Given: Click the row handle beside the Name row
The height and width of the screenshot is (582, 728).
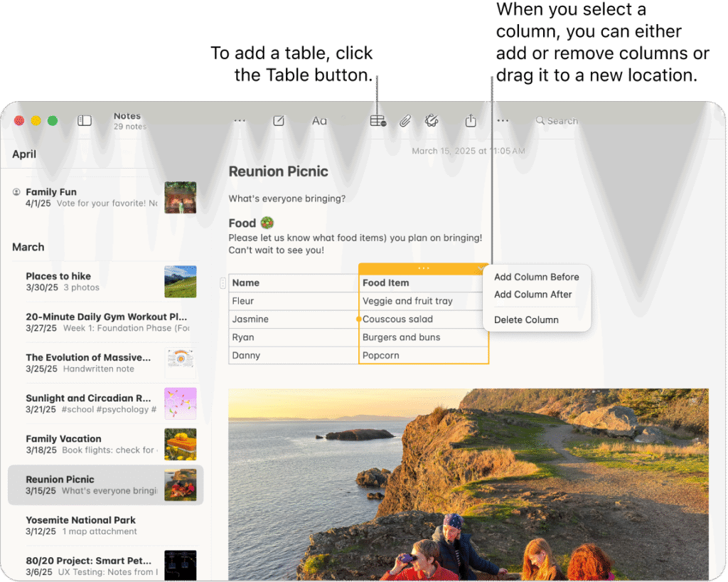Looking at the screenshot, I should tap(223, 283).
